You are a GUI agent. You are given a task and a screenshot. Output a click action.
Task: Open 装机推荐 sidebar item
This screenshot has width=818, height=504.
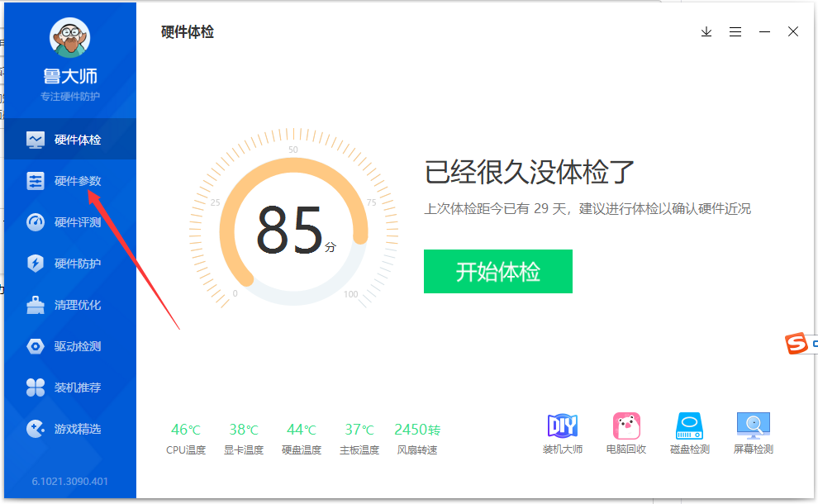point(69,388)
